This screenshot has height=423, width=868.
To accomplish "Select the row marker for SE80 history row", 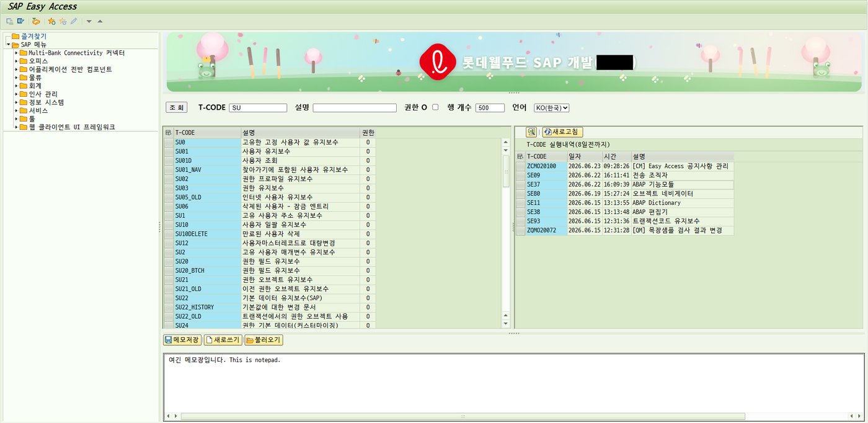I will [521, 194].
